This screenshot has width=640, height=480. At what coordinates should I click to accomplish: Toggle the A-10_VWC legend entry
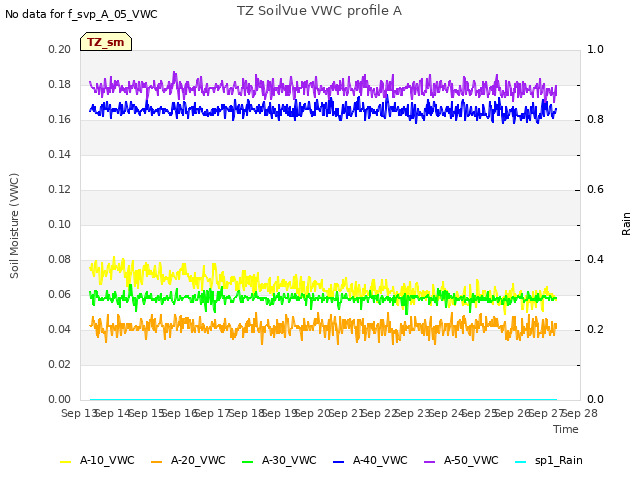[97, 460]
